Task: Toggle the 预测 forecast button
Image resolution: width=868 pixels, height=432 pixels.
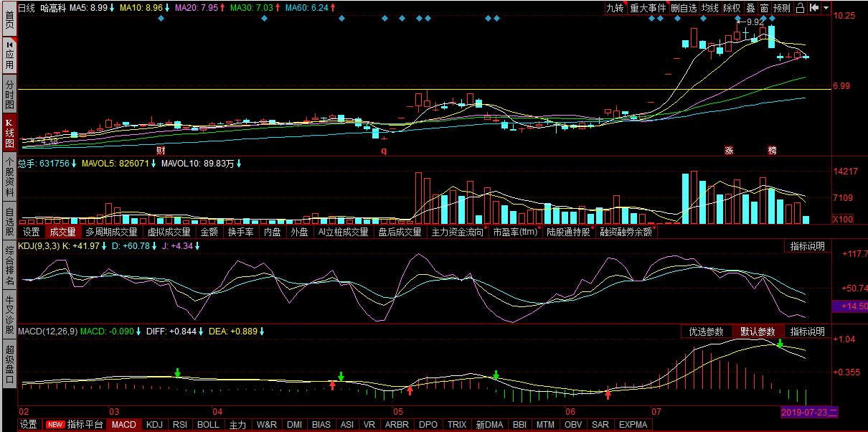Action: pos(782,8)
